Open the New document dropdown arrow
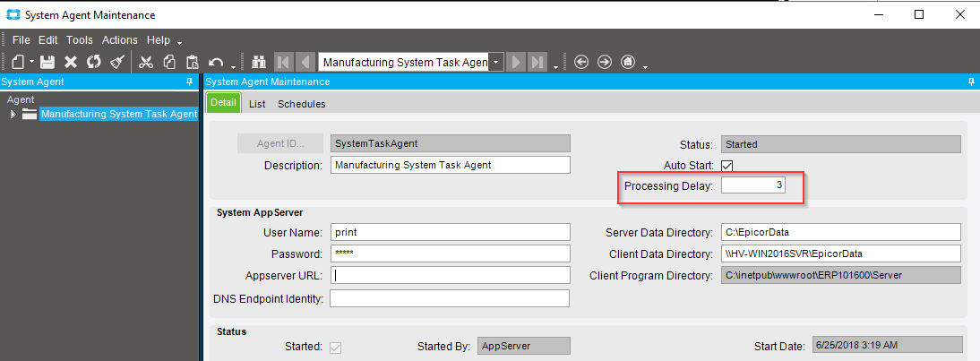The width and height of the screenshot is (980, 361). pos(31,63)
